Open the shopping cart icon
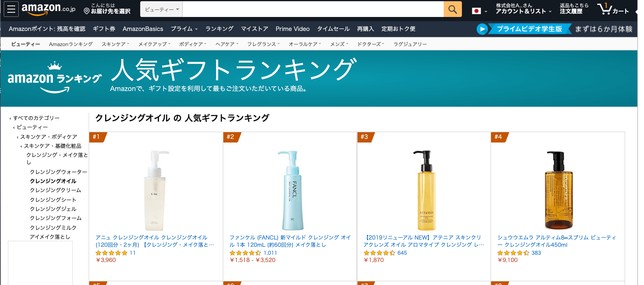 [605, 9]
